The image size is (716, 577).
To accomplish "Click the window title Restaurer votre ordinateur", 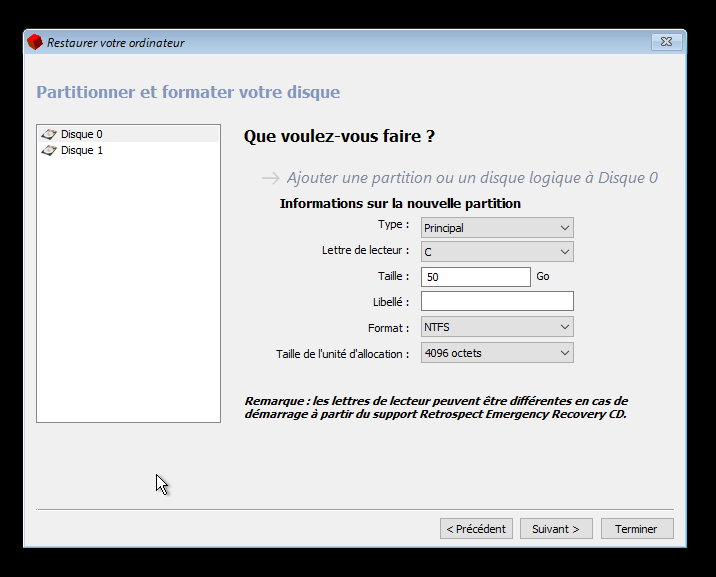I will point(116,43).
